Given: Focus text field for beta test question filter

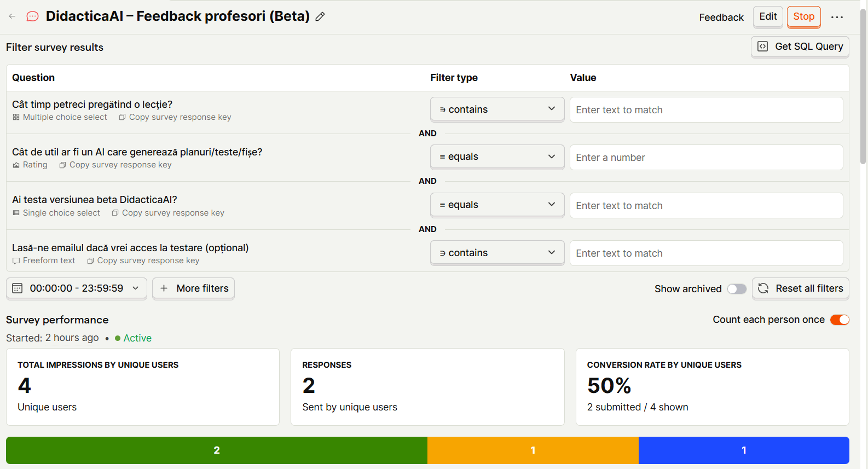Looking at the screenshot, I should 706,205.
